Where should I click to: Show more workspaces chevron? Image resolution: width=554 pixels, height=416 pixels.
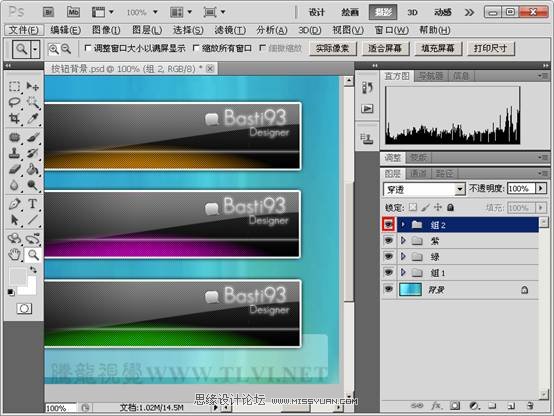(469, 13)
